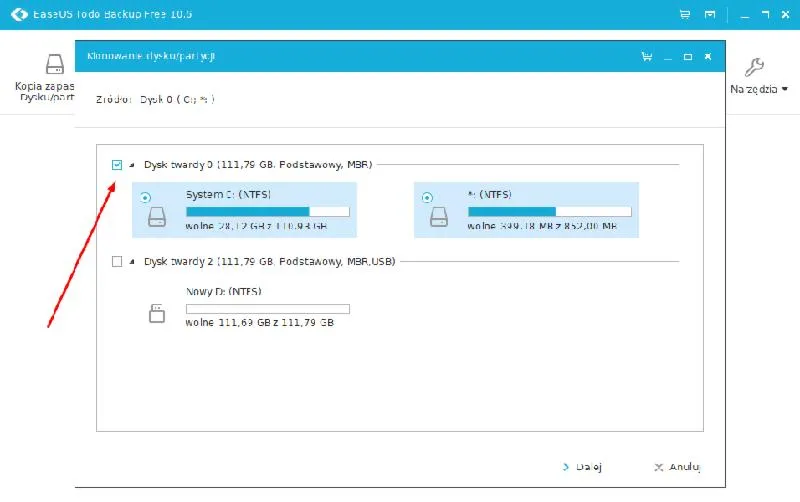Check the Dysk twardy 2 checkbox
Screen dimensions: 800x502
pyautogui.click(x=117, y=262)
